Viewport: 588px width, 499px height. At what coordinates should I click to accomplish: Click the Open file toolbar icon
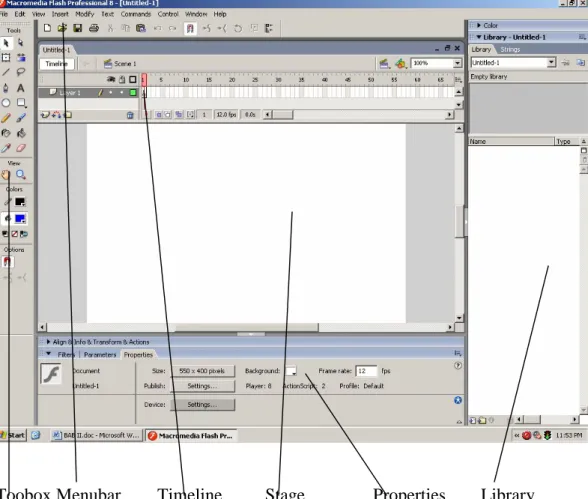(x=62, y=28)
